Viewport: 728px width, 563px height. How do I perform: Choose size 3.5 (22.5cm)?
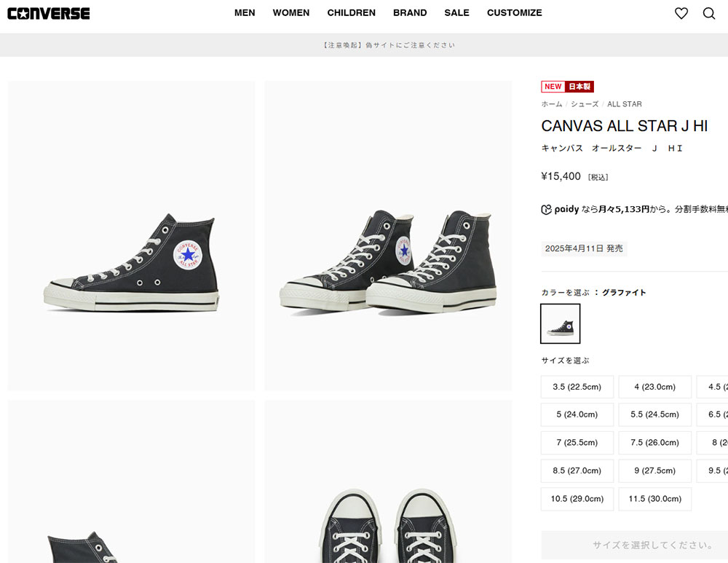577,387
